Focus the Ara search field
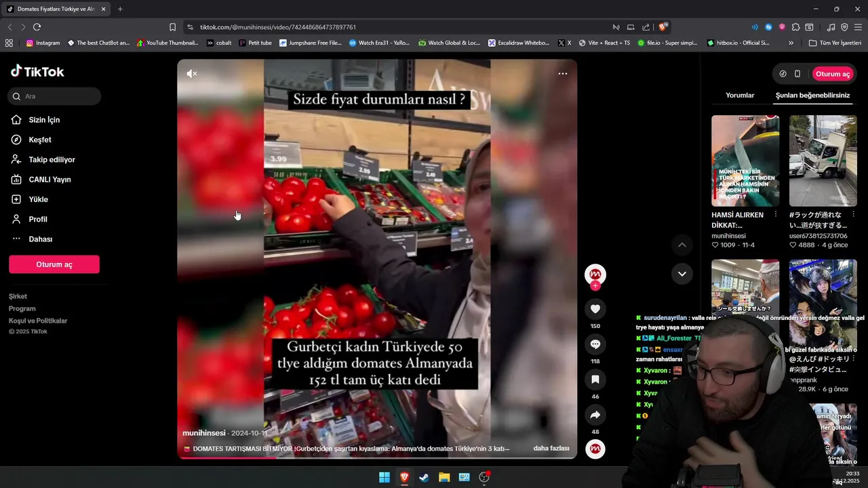This screenshot has height=488, width=868. pyautogui.click(x=55, y=96)
